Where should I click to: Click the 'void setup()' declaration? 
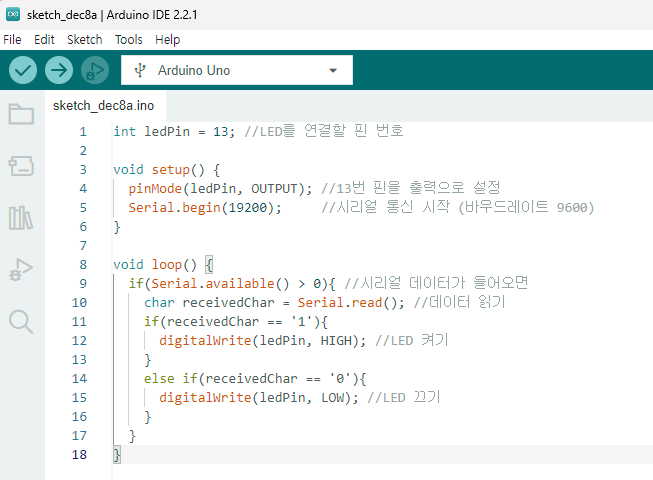[x=159, y=169]
